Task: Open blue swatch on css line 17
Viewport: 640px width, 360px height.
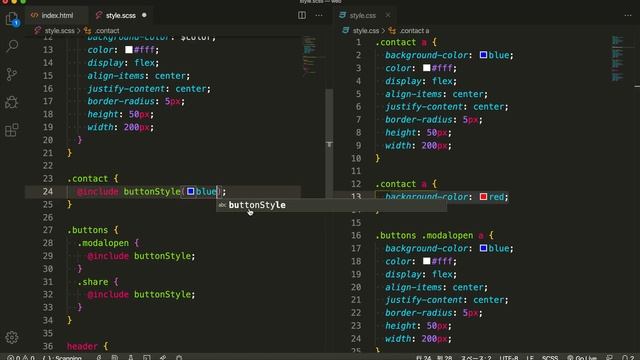Action: [483, 248]
